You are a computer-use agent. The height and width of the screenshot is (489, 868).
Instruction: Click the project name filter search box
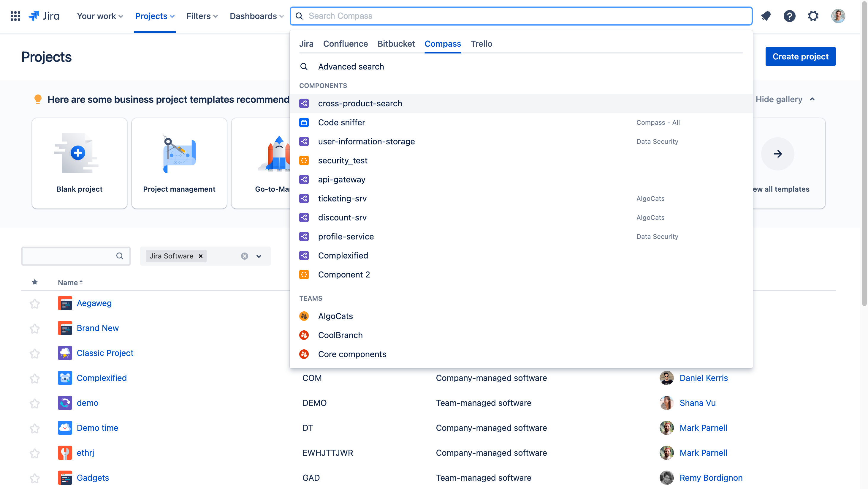76,256
